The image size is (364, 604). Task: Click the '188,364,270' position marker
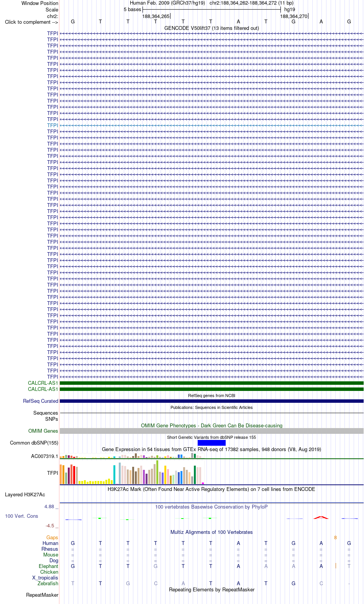click(x=293, y=16)
